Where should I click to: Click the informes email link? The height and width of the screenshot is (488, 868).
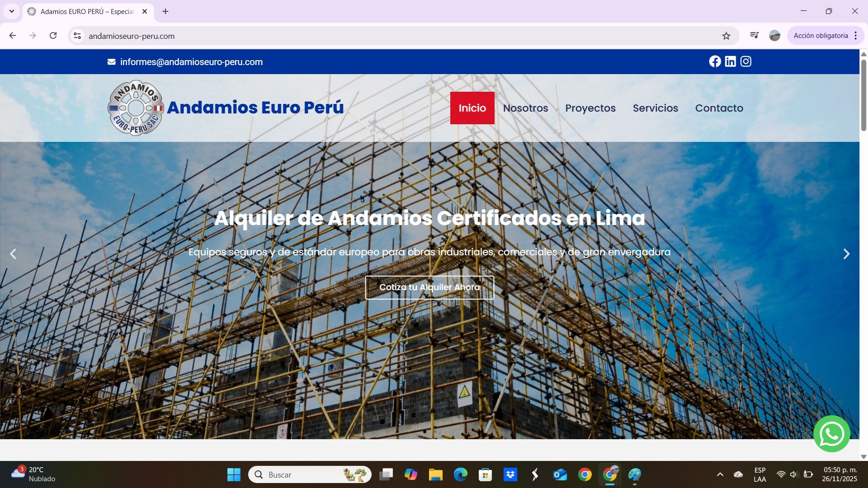191,62
